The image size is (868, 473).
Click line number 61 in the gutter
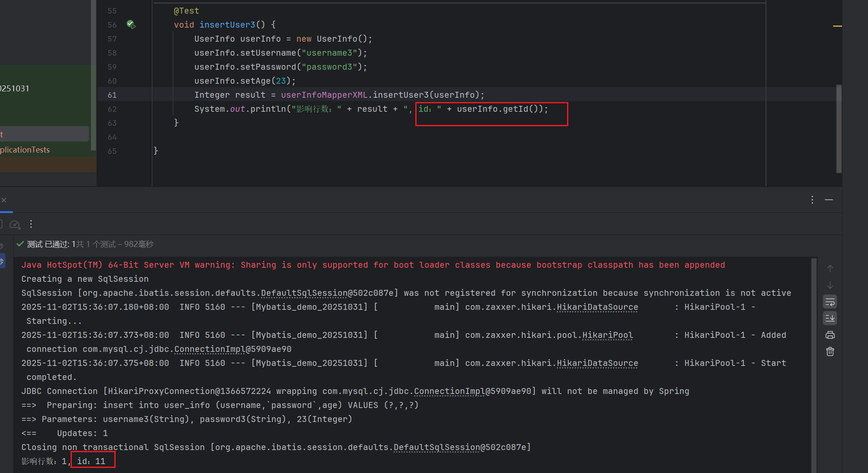(112, 95)
